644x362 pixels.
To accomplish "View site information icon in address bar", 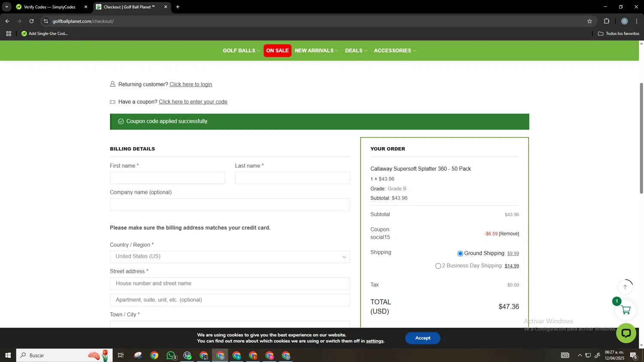I will (x=46, y=21).
